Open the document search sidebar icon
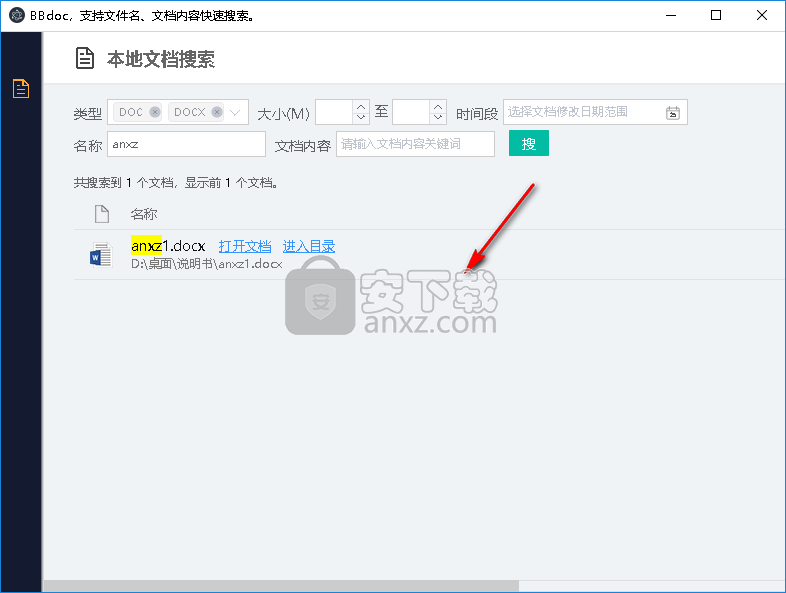This screenshot has width=786, height=593. point(21,89)
